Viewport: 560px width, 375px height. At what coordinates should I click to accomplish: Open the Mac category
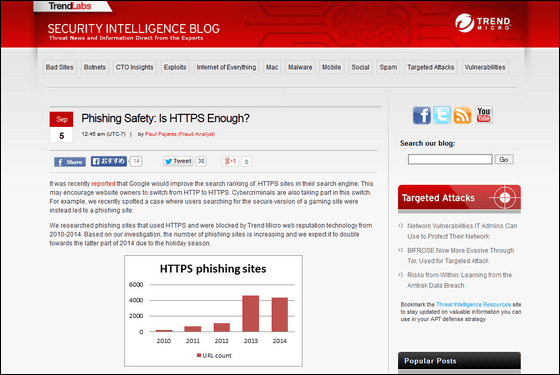click(x=272, y=67)
